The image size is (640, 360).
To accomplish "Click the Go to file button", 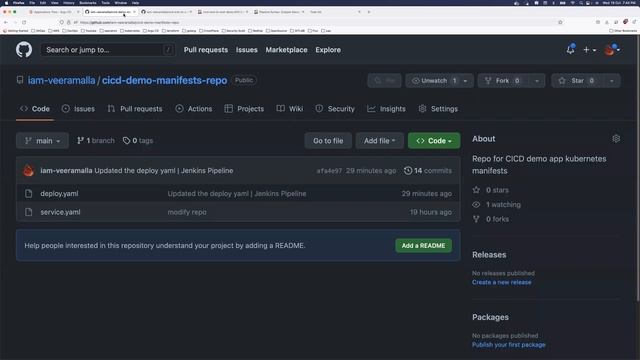I will pyautogui.click(x=328, y=141).
